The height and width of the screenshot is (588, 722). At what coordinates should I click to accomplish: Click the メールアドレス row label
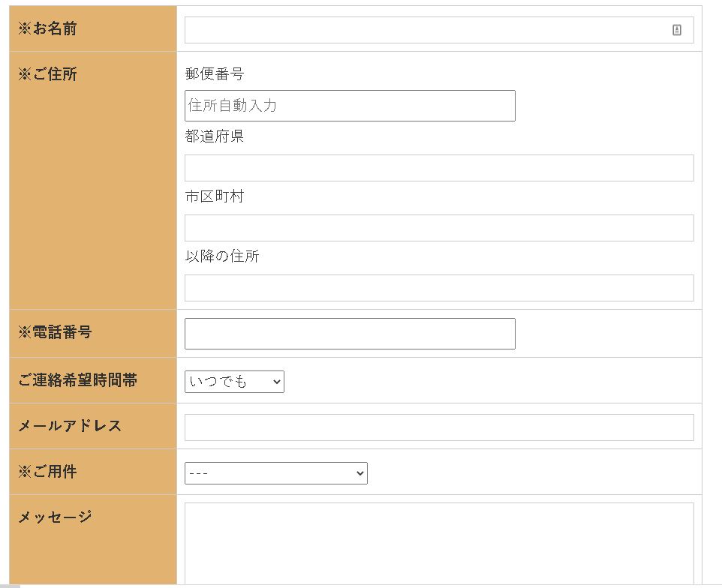coord(70,426)
